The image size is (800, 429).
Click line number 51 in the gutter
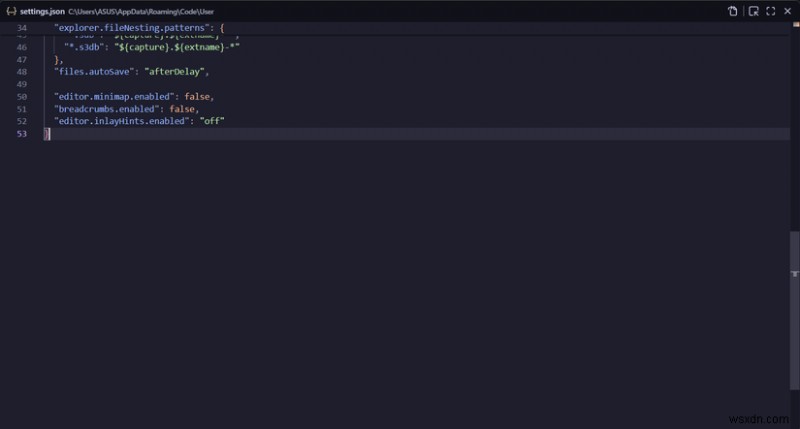tap(21, 109)
